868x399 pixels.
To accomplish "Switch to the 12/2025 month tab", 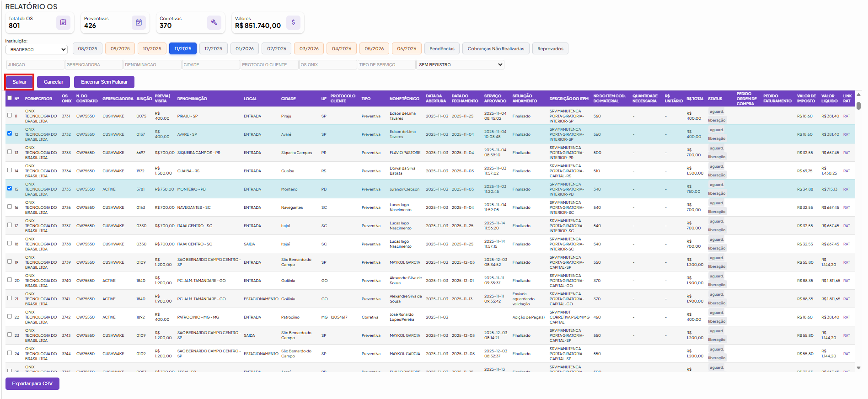I will [x=213, y=48].
